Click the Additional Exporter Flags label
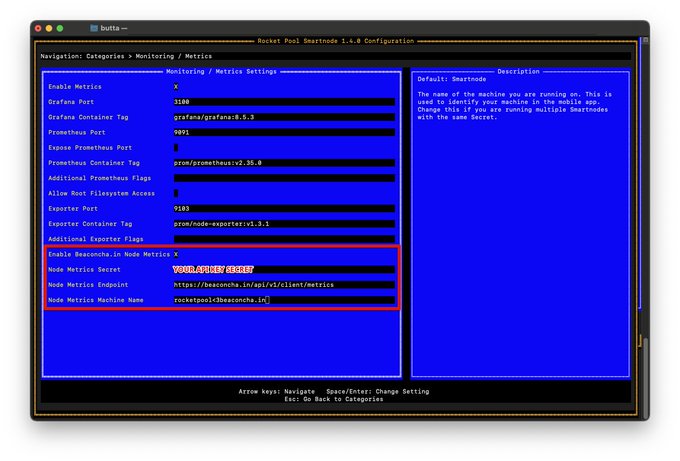This screenshot has height=461, width=680. tap(96, 239)
